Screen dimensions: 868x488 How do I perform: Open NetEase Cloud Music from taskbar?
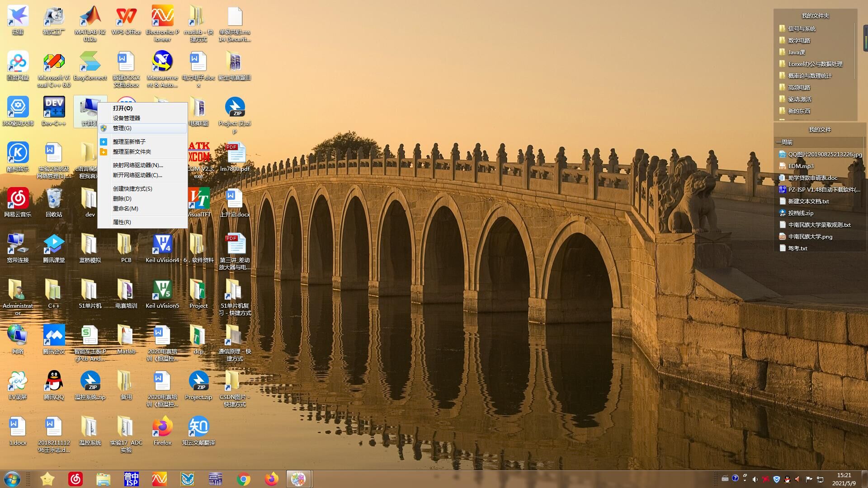pos(75,479)
